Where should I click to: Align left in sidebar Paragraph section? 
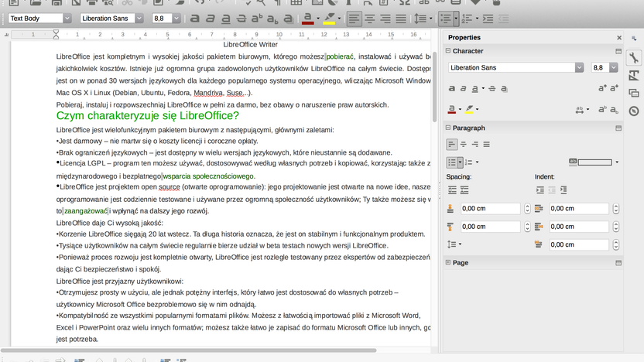pyautogui.click(x=452, y=145)
